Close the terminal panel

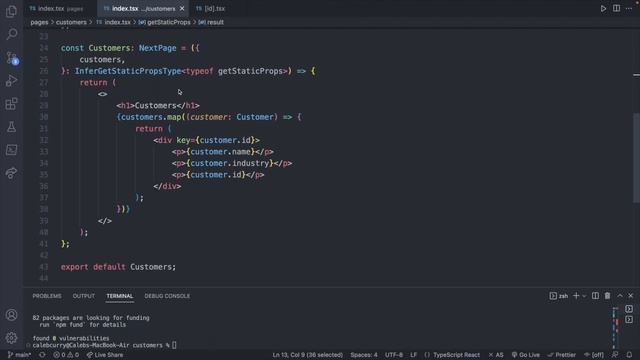click(631, 296)
